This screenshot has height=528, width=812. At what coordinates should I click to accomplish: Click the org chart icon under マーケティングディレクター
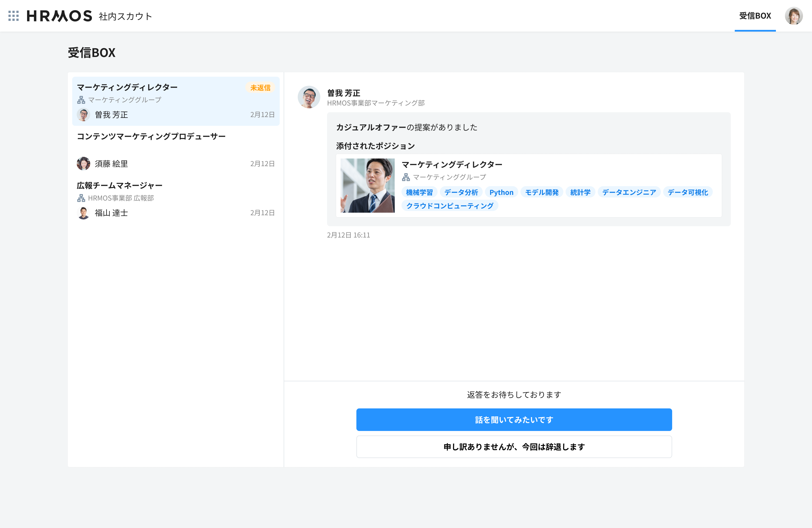(81, 100)
